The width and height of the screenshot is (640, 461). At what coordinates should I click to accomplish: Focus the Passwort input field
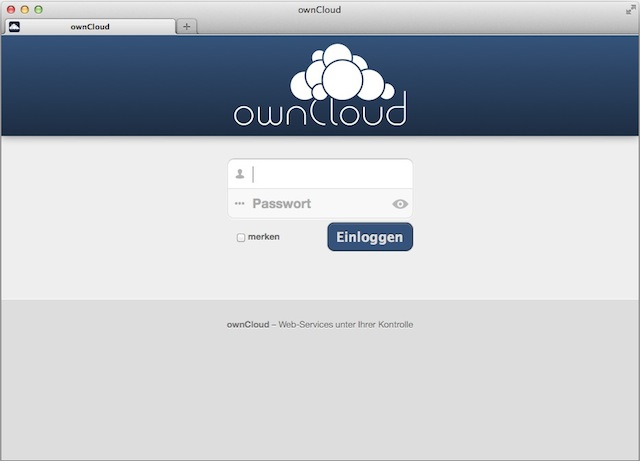coord(320,203)
